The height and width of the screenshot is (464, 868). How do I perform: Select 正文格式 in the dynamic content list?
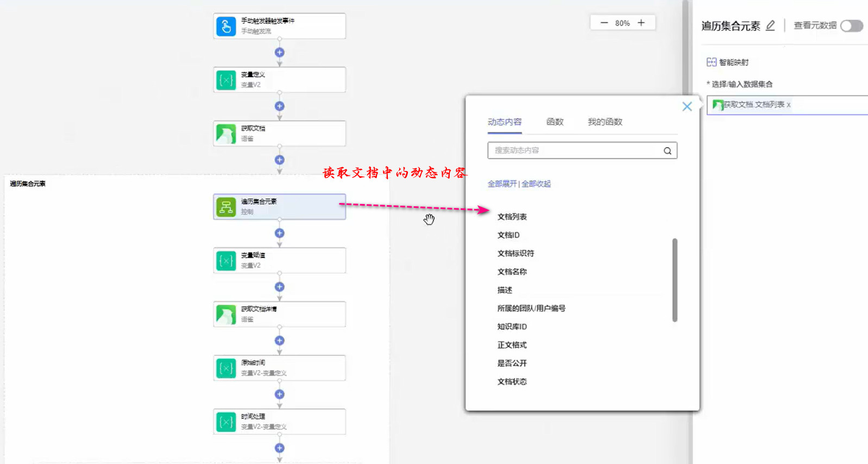[512, 345]
